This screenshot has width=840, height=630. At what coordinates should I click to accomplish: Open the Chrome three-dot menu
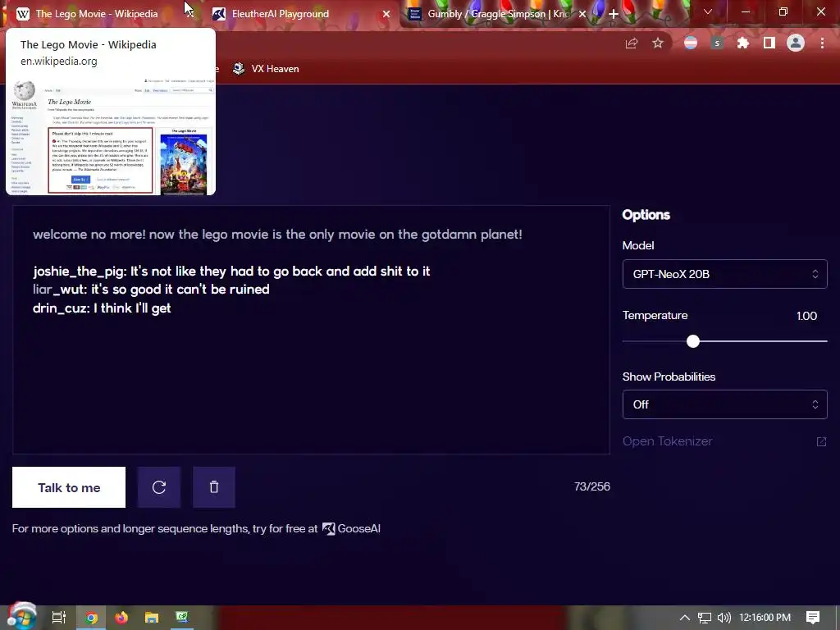click(822, 43)
